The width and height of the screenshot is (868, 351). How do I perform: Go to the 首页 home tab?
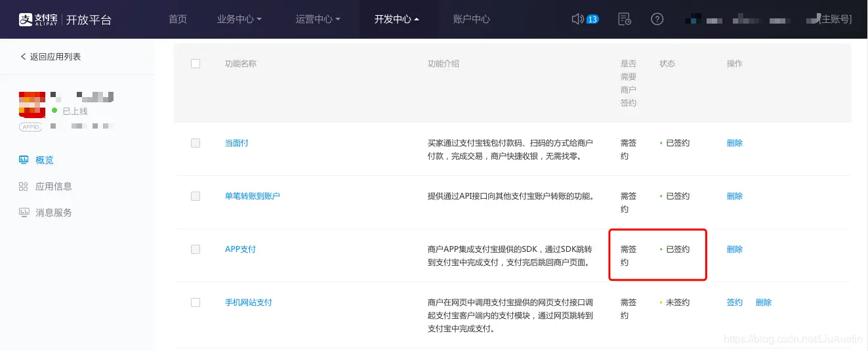178,19
